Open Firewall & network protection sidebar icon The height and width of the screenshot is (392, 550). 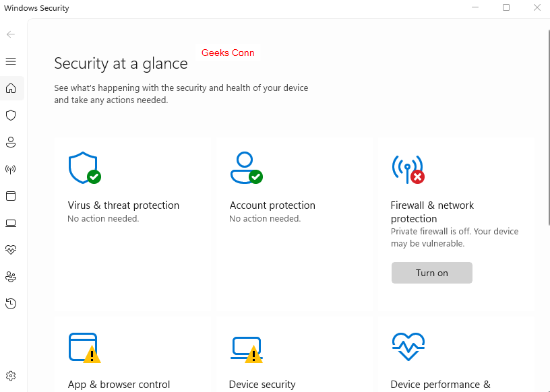pyautogui.click(x=11, y=169)
